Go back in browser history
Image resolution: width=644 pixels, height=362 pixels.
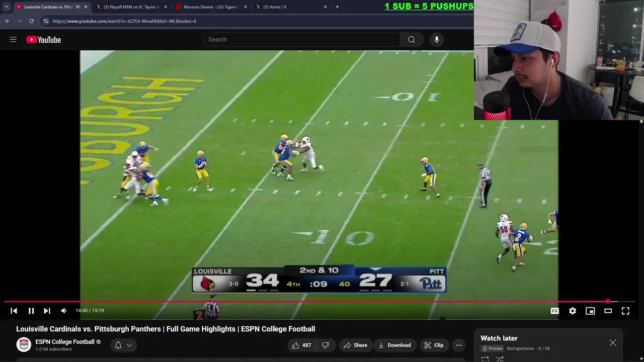tap(7, 21)
